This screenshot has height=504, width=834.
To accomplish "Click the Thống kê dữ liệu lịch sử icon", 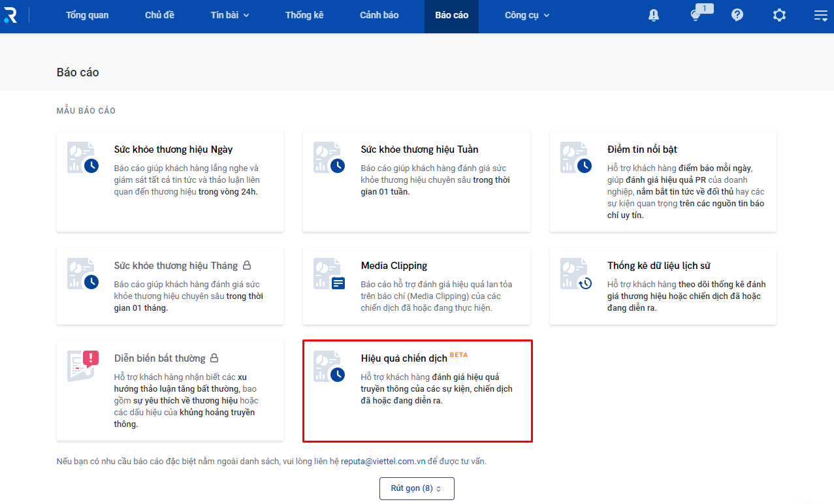I will tap(576, 274).
